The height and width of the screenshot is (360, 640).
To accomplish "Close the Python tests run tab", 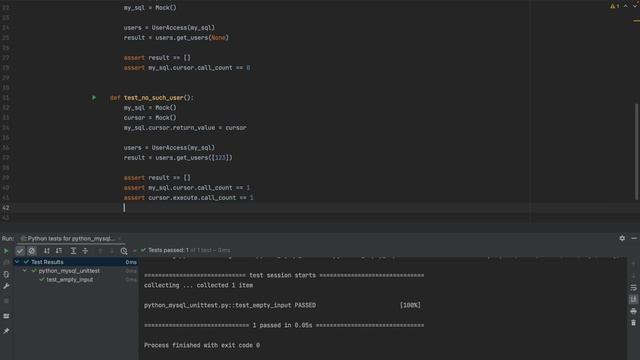I will coord(120,238).
